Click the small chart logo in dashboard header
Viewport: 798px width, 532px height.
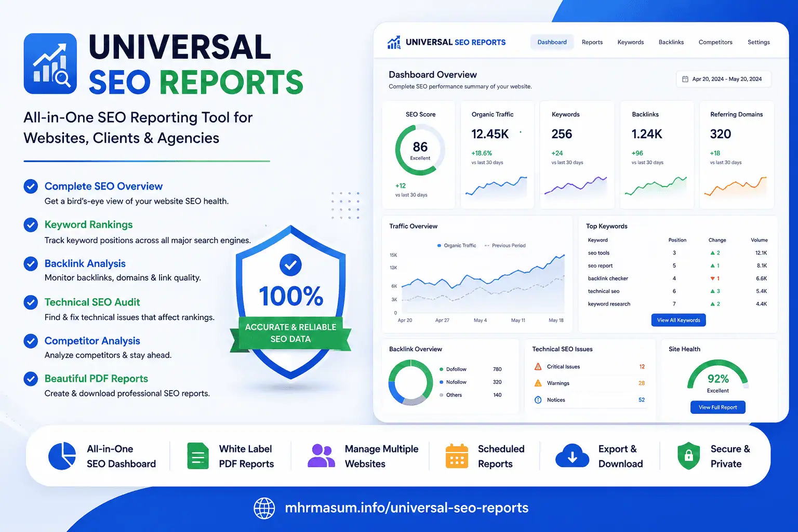(x=394, y=43)
